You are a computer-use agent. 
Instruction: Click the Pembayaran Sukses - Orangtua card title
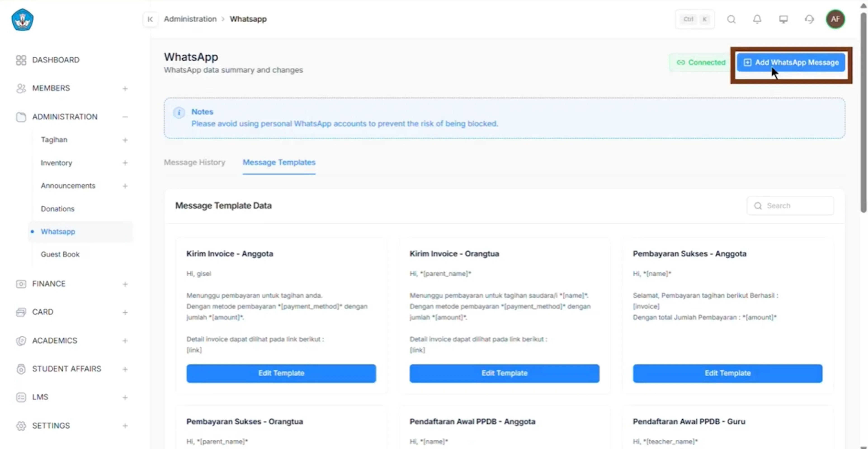(245, 422)
